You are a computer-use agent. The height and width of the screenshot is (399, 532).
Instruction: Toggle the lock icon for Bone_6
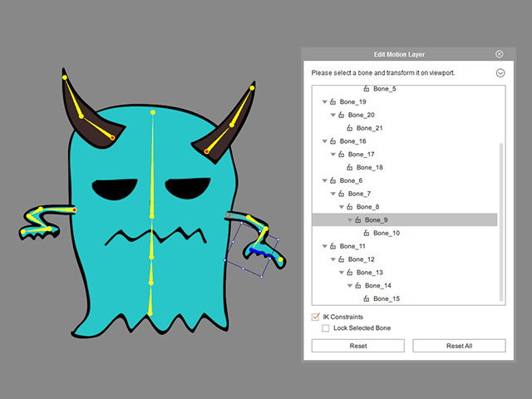(x=333, y=180)
